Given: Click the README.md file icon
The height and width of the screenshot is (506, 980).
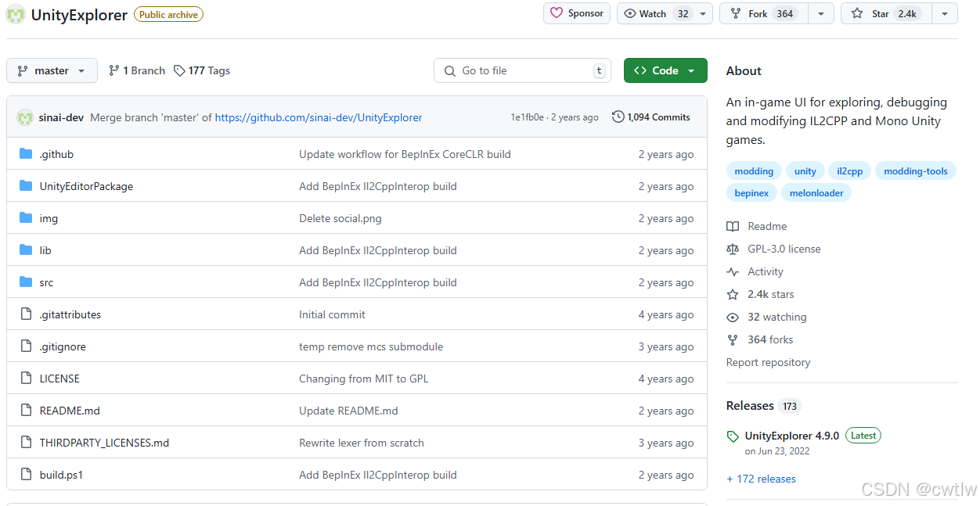Looking at the screenshot, I should [26, 411].
